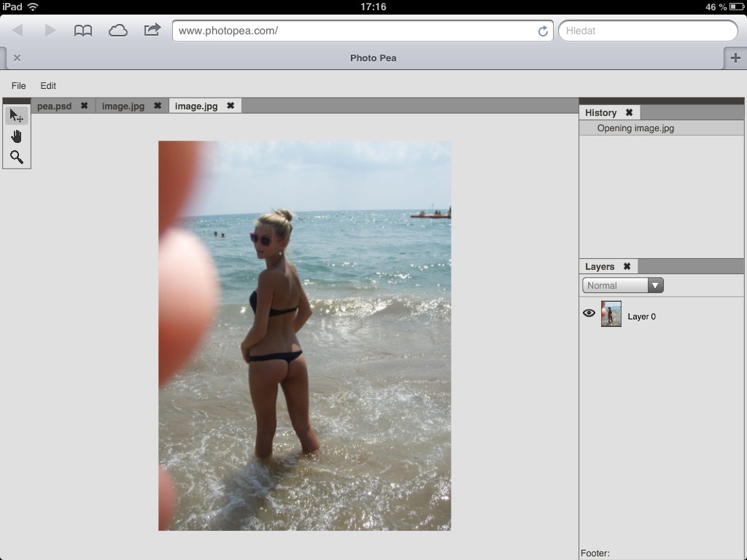Click the Layer 0 thumbnail
Screen dimensions: 747x560
click(611, 314)
